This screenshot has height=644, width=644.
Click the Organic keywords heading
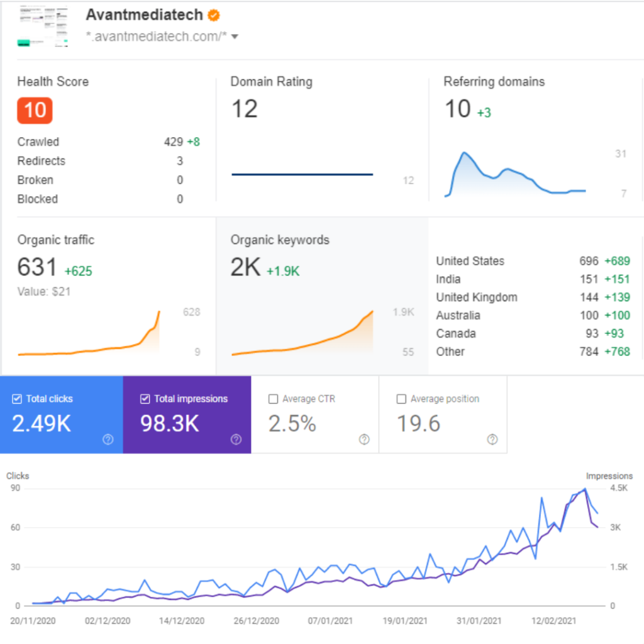(280, 240)
